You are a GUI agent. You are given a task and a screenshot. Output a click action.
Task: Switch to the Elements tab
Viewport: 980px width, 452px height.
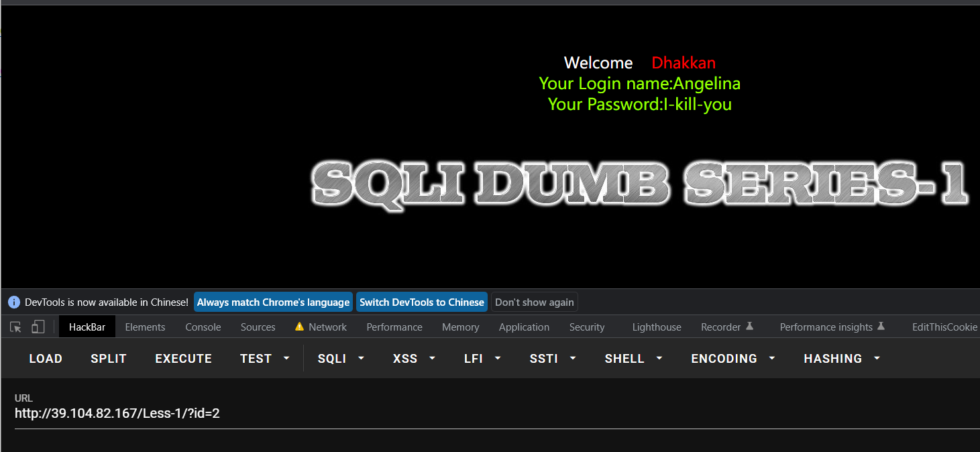click(145, 327)
